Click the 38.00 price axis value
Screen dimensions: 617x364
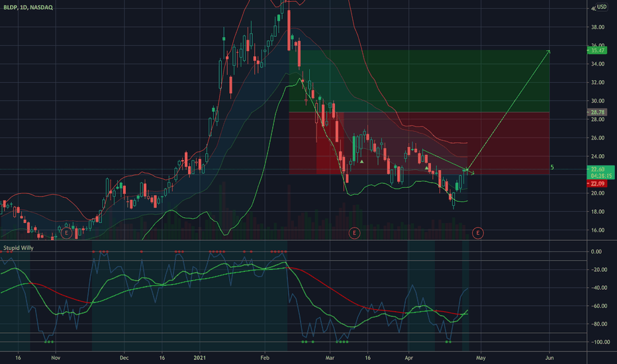pos(597,27)
